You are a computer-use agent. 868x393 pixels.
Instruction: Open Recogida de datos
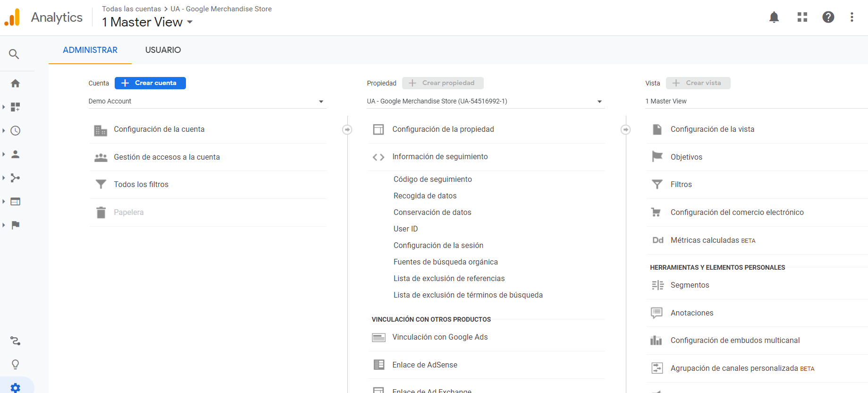coord(425,196)
